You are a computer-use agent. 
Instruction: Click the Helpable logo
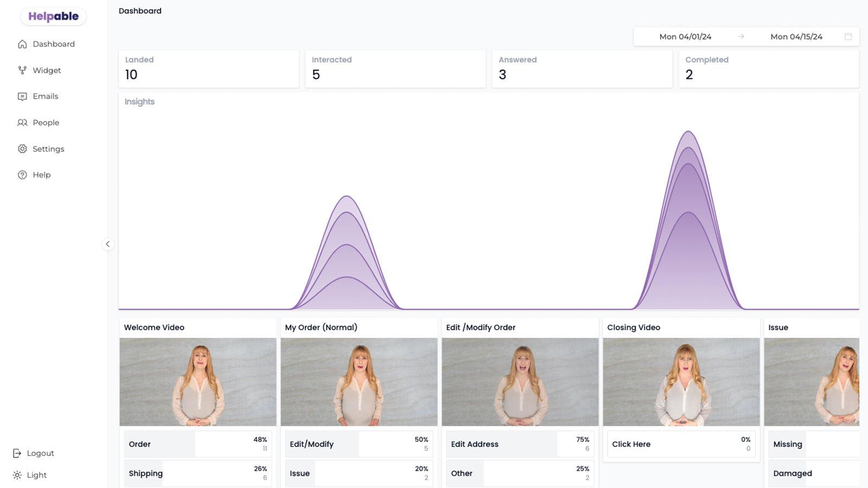(x=53, y=16)
